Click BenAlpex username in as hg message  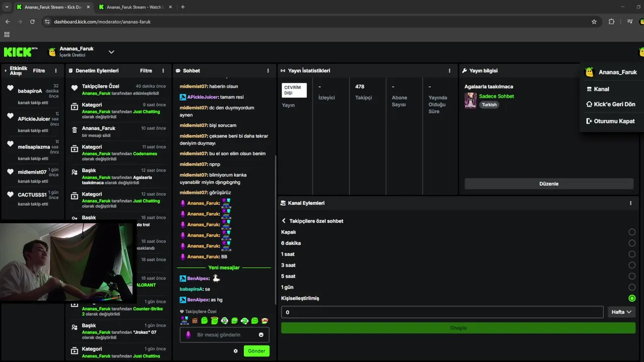(x=198, y=300)
